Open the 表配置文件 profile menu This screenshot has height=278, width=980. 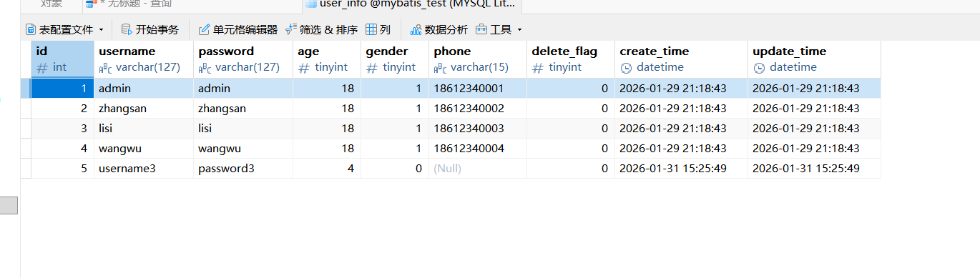click(x=59, y=29)
